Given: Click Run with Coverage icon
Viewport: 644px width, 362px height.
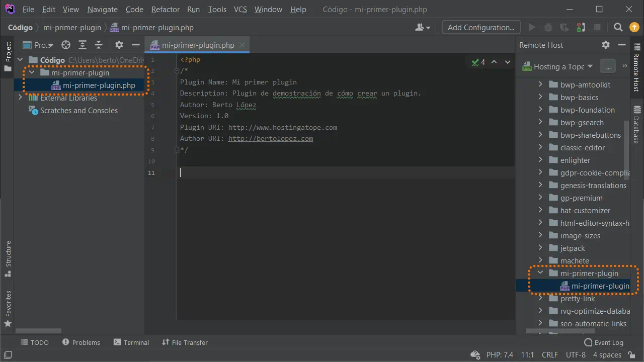Looking at the screenshot, I should point(565,27).
